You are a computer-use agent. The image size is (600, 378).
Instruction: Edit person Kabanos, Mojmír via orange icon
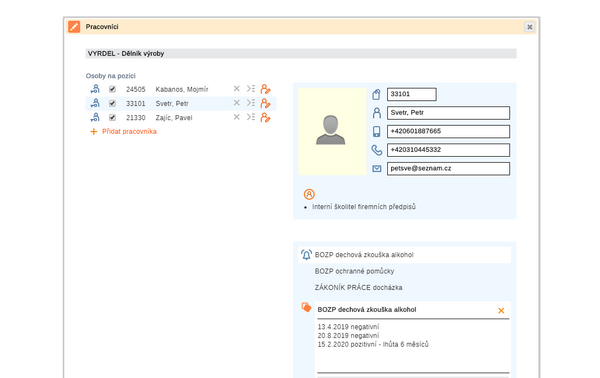pos(265,89)
